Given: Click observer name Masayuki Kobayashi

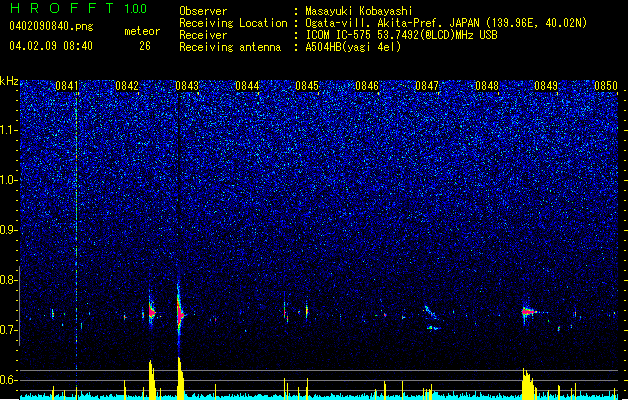Looking at the screenshot, I should pos(359,11).
